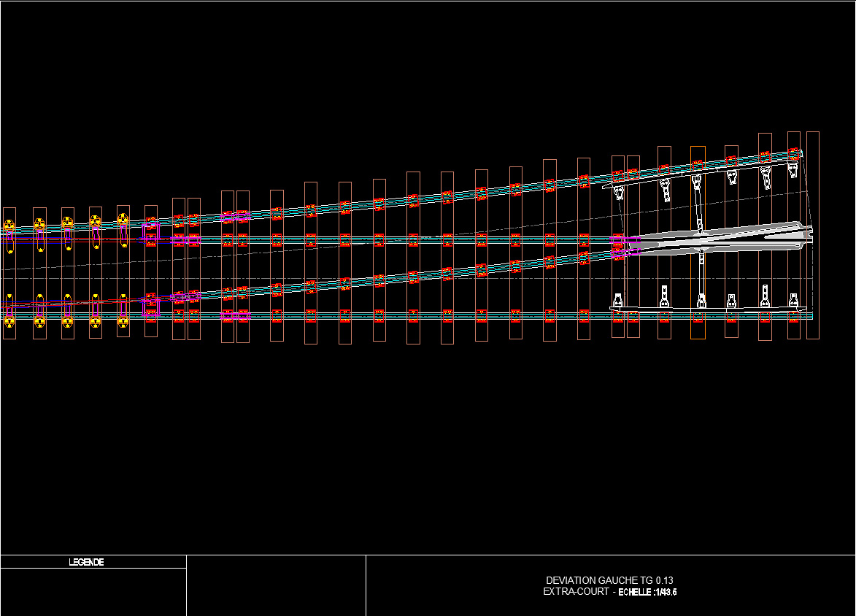Click the empty middle cell of title block
Screen dimensions: 856x616
(x=276, y=585)
